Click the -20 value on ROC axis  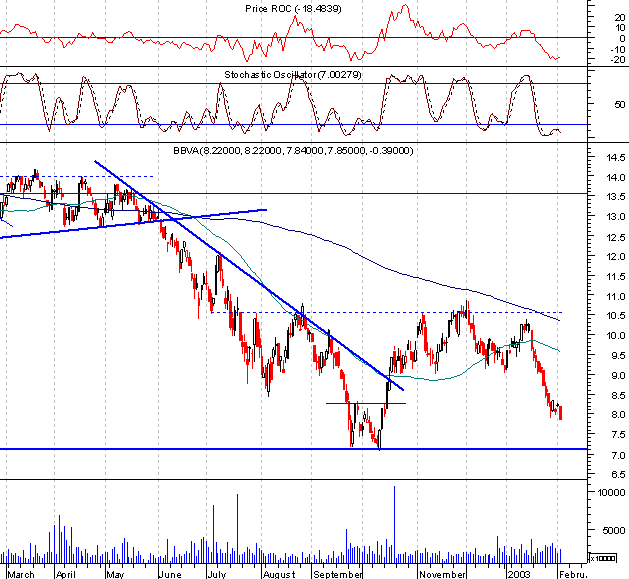[x=618, y=59]
